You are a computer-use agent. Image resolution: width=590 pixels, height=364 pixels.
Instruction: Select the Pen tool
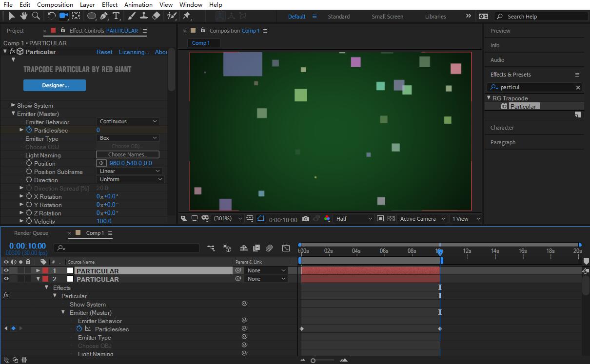(104, 16)
